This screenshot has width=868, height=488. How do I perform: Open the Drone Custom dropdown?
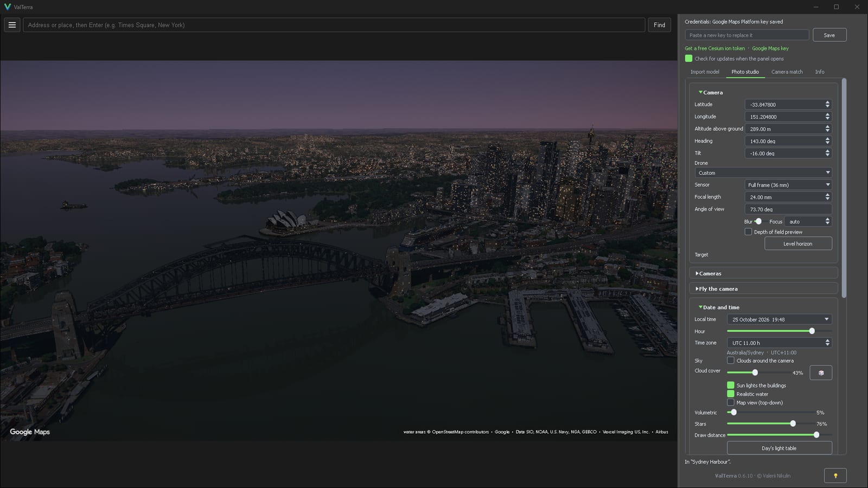pyautogui.click(x=763, y=172)
